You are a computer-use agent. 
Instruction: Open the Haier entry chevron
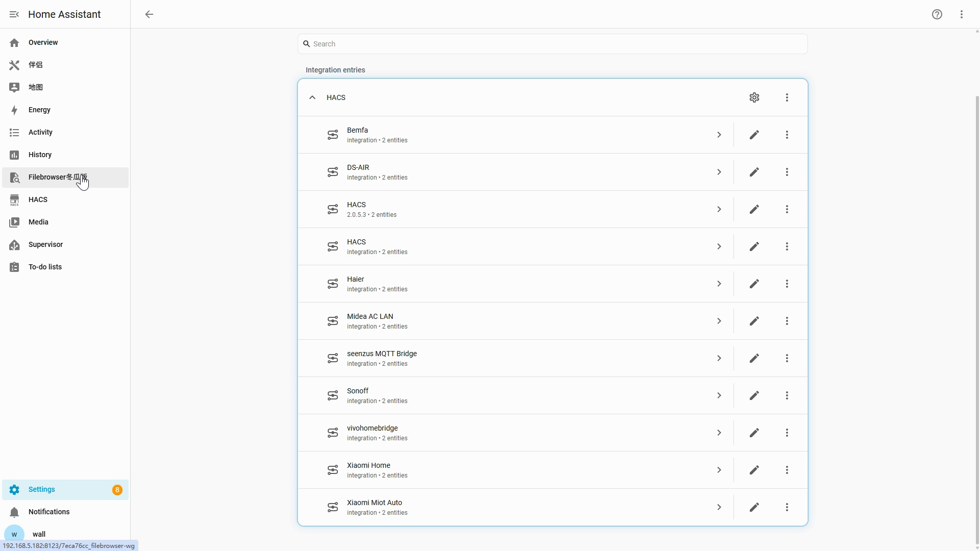(719, 284)
